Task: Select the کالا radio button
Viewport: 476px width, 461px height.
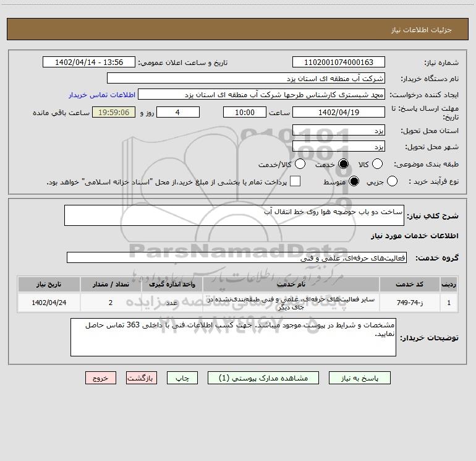Action: tap(377, 164)
